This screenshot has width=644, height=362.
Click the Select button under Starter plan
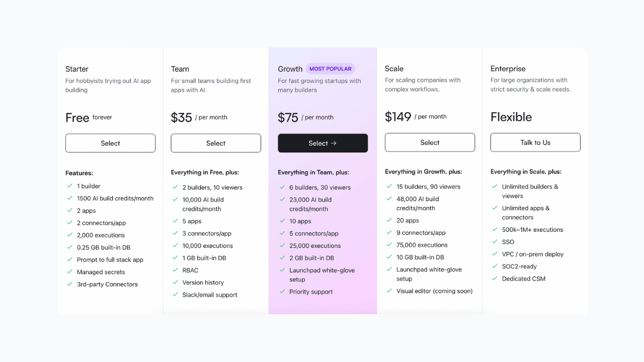pos(110,143)
